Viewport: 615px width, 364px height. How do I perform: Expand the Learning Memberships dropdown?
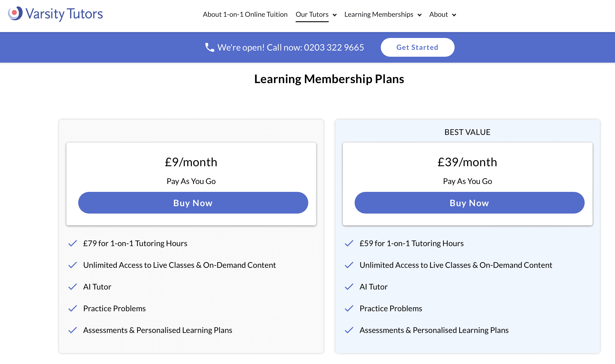pyautogui.click(x=420, y=15)
